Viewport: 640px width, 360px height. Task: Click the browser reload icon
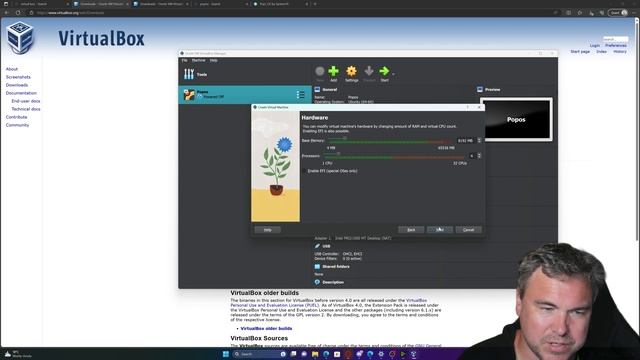point(18,13)
